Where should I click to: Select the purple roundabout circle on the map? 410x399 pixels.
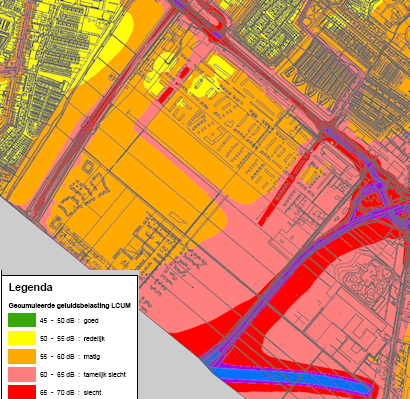tap(379, 185)
